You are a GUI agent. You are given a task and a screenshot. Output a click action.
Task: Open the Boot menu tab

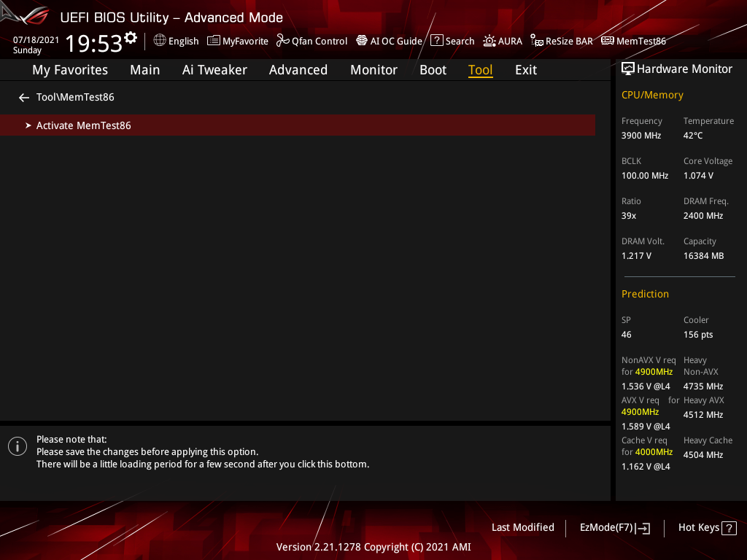pos(433,70)
